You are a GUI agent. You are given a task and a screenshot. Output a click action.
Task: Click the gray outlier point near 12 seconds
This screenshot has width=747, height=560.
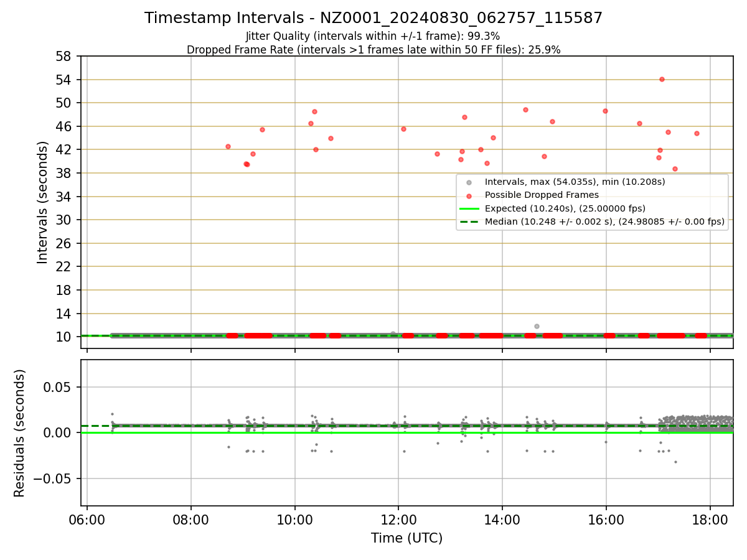point(537,326)
